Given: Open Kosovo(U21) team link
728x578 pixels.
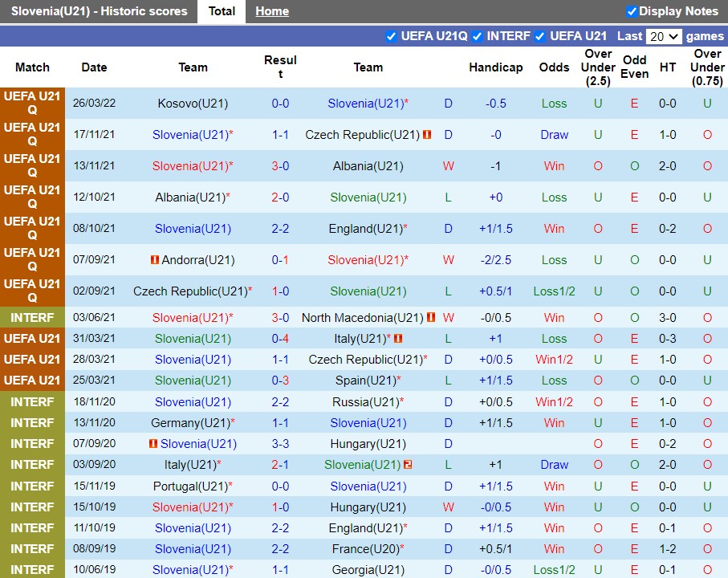Looking at the screenshot, I should click(193, 104).
